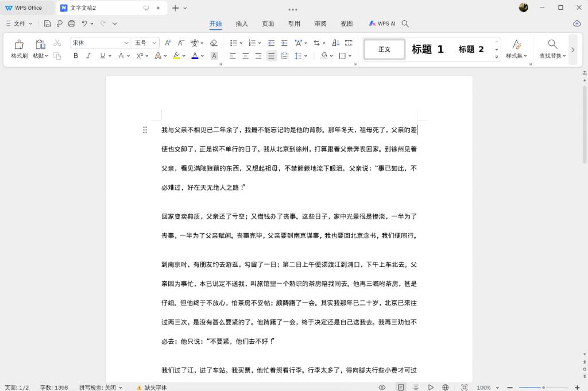
Task: Click the Undo arrow icon
Action: [x=84, y=24]
